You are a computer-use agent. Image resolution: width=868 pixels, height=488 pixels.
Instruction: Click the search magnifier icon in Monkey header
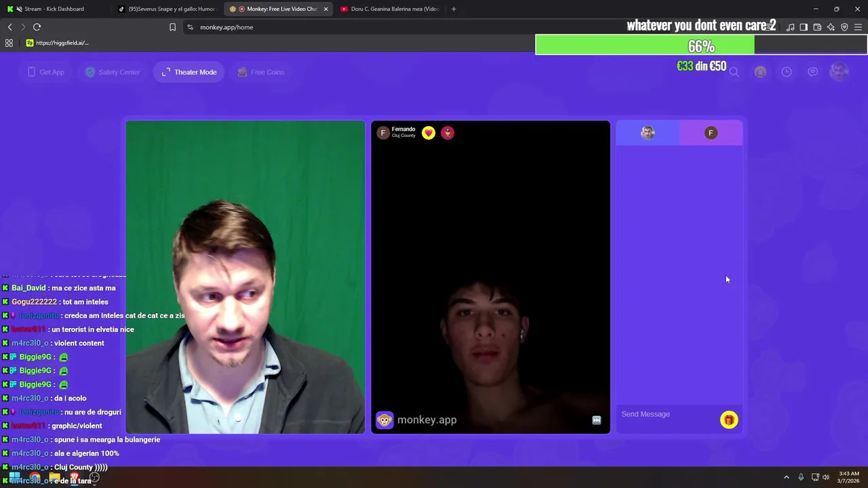(x=734, y=72)
